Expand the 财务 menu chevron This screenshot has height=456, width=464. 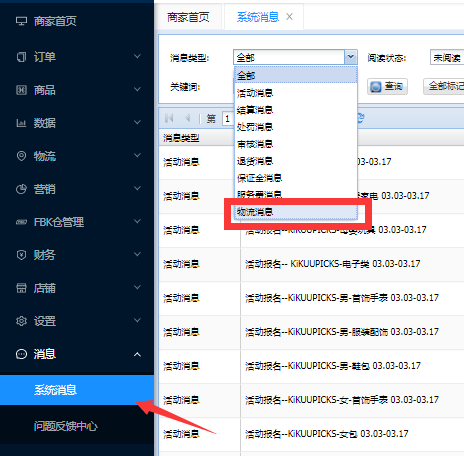pos(137,254)
